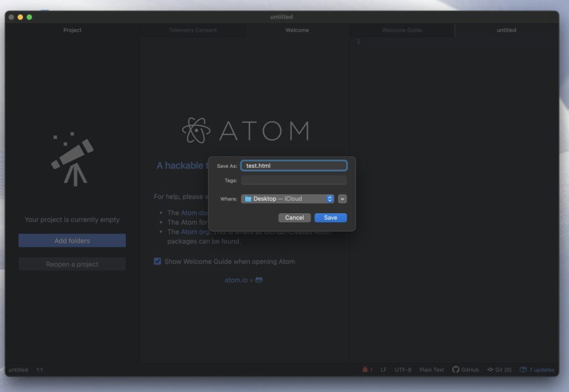Click the bug deprecation icon in status bar
This screenshot has height=392, width=569.
tap(365, 370)
